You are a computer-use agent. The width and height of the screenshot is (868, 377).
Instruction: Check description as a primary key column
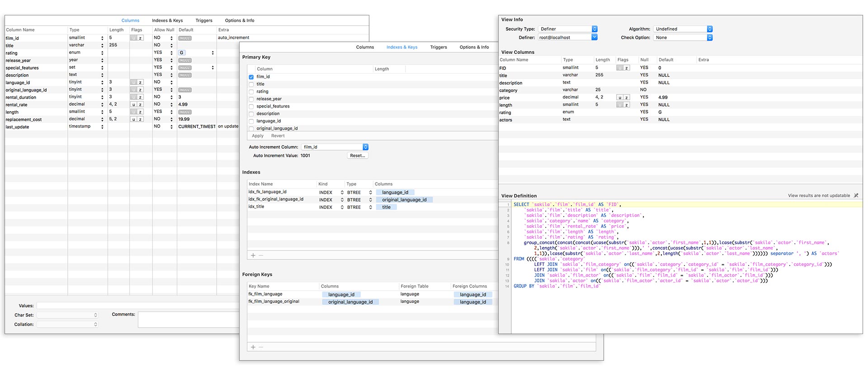tap(251, 114)
